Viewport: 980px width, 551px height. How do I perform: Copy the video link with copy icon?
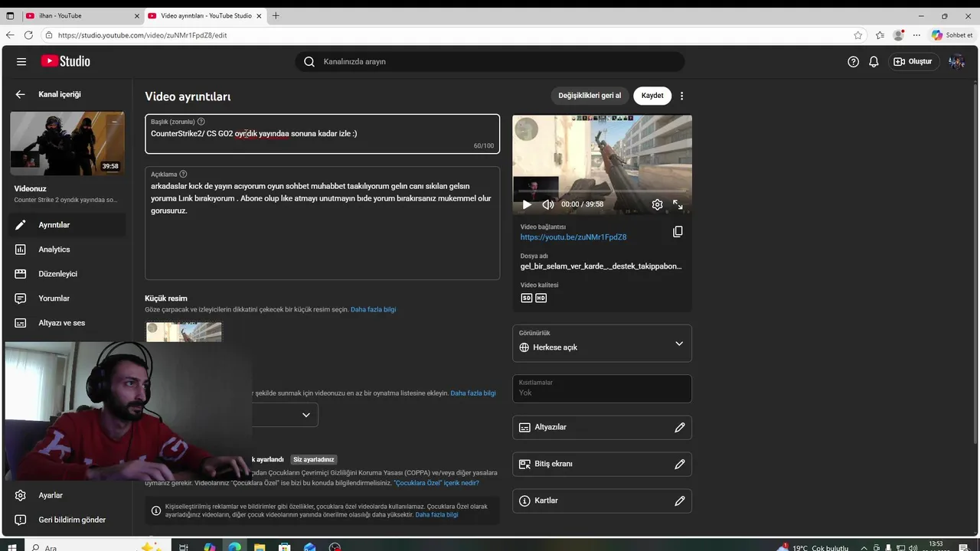click(678, 232)
